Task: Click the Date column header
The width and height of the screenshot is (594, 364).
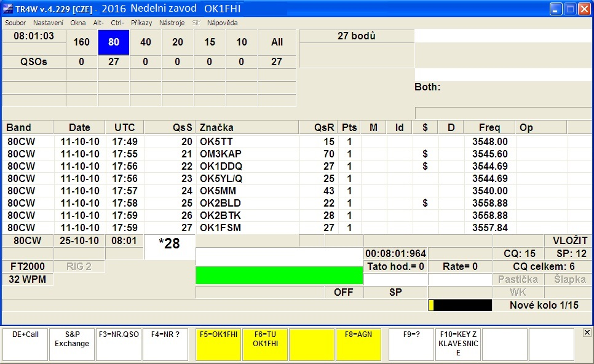Action: 79,128
